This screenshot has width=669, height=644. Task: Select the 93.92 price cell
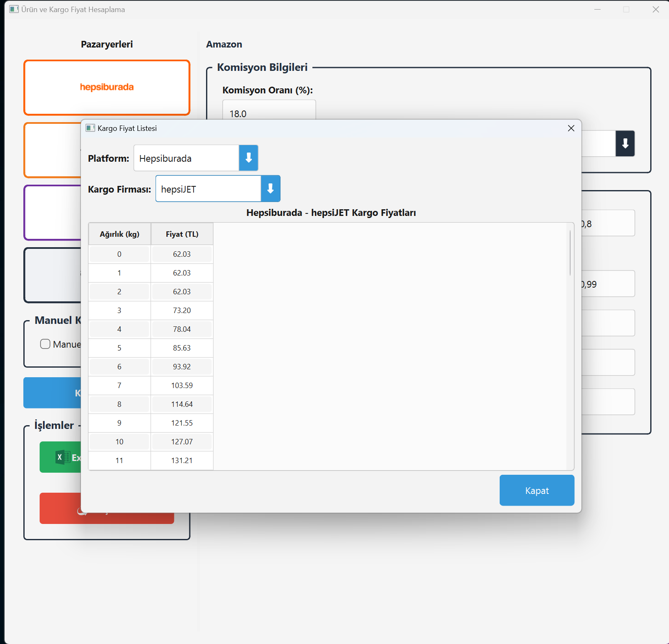pos(182,367)
